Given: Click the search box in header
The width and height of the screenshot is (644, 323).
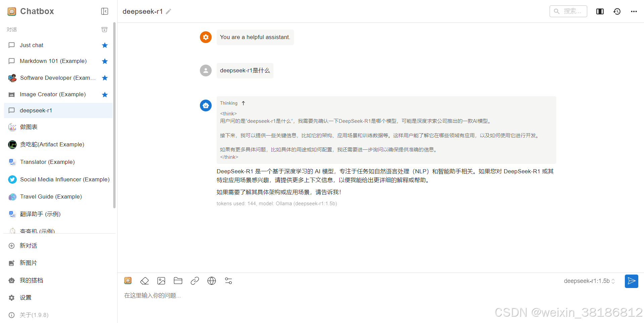Looking at the screenshot, I should coord(568,11).
